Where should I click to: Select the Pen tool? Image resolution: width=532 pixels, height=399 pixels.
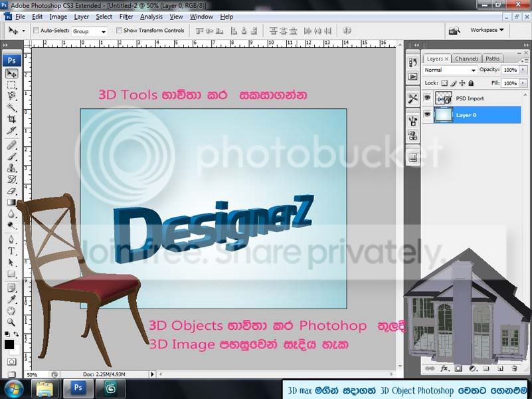(x=11, y=240)
